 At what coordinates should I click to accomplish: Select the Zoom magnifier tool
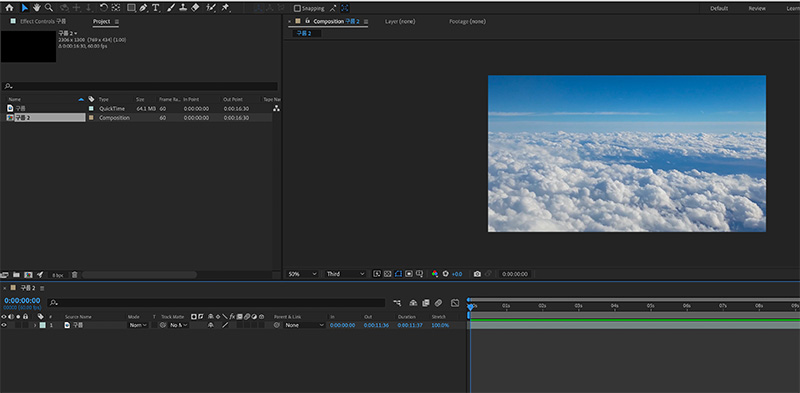[49, 8]
